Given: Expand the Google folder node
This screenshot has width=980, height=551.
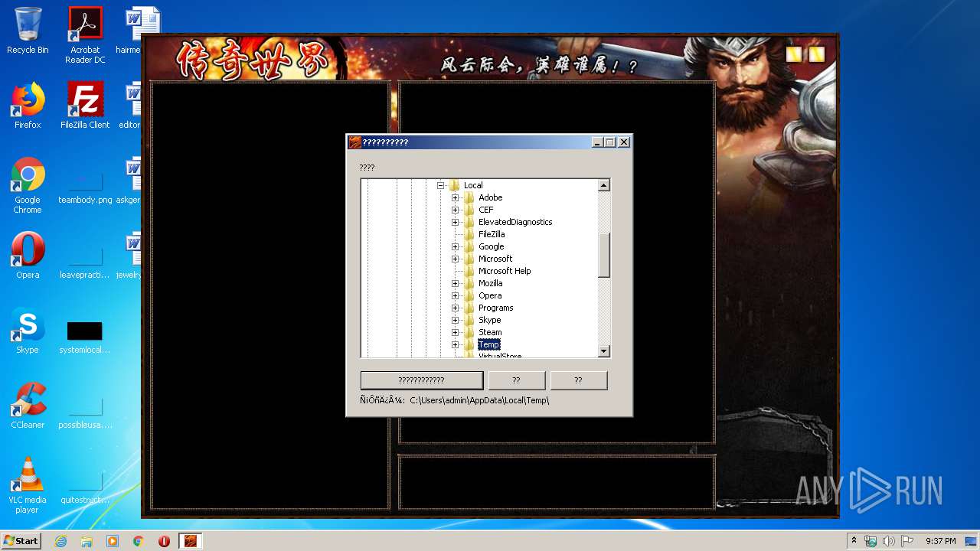Looking at the screenshot, I should pos(455,246).
